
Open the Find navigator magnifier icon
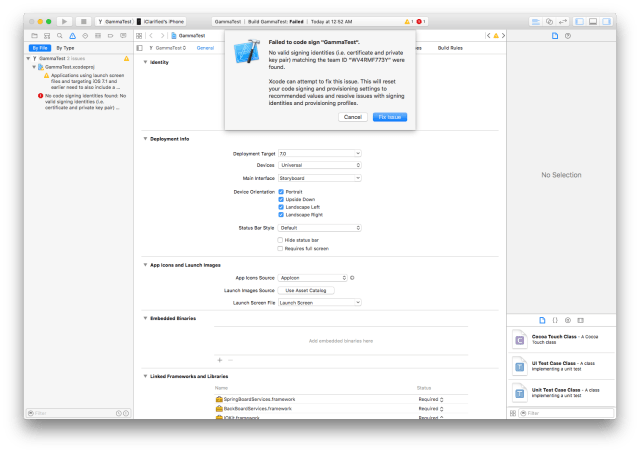point(60,36)
